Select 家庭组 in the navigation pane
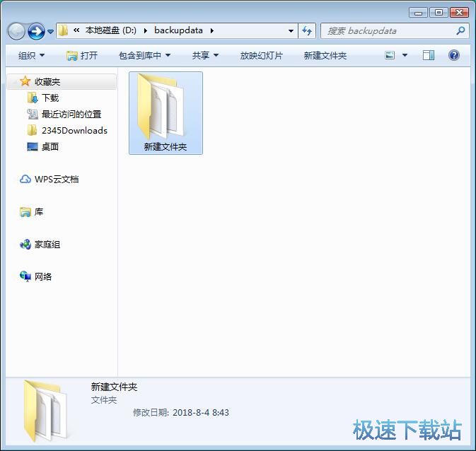Screen dimensions: 476x451 (47, 245)
